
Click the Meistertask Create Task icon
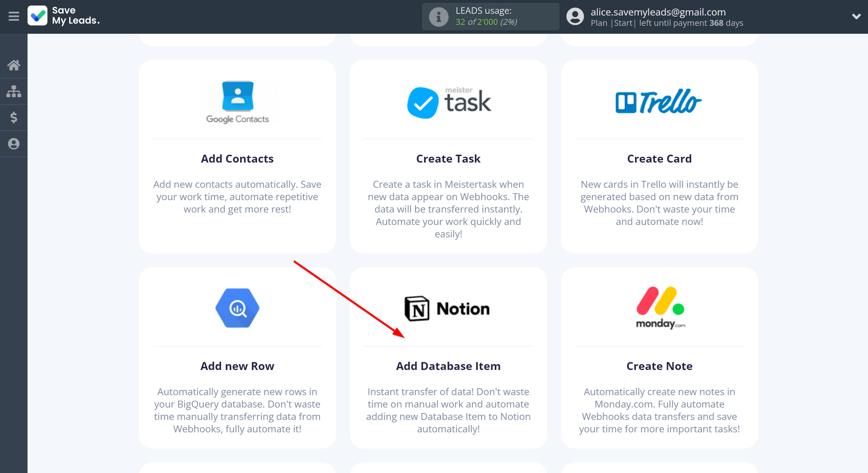(448, 102)
